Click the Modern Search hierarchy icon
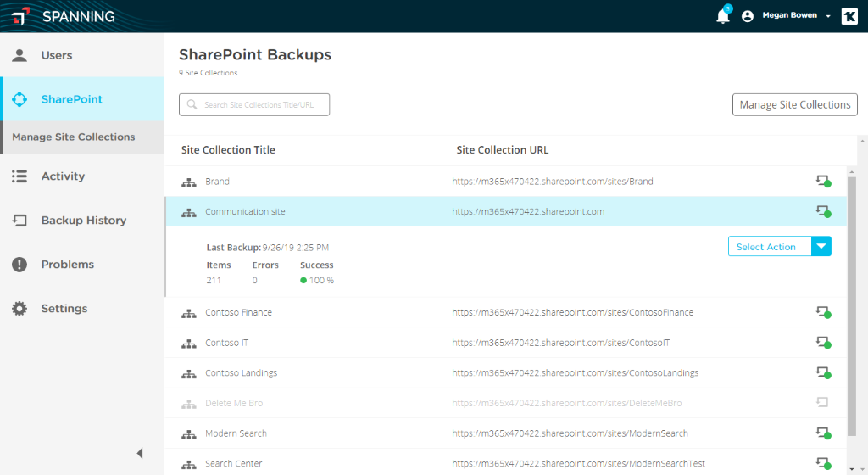 coord(189,434)
